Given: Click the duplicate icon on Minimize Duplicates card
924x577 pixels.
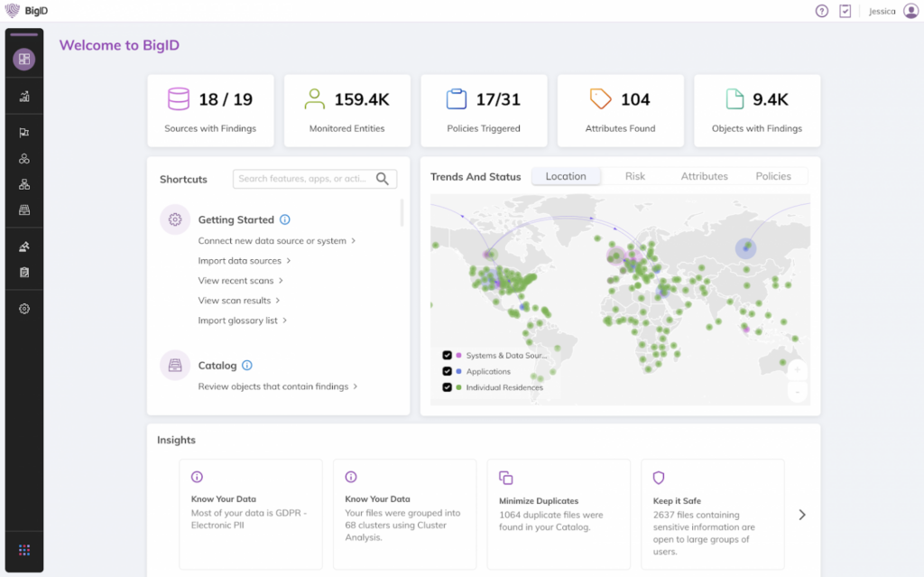Looking at the screenshot, I should [505, 478].
